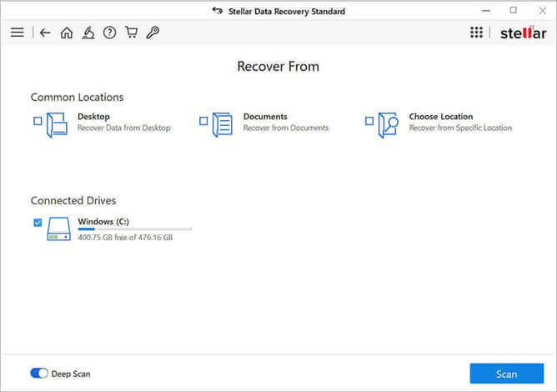Image resolution: width=557 pixels, height=392 pixels.
Task: Click the activation key icon
Action: pos(153,33)
